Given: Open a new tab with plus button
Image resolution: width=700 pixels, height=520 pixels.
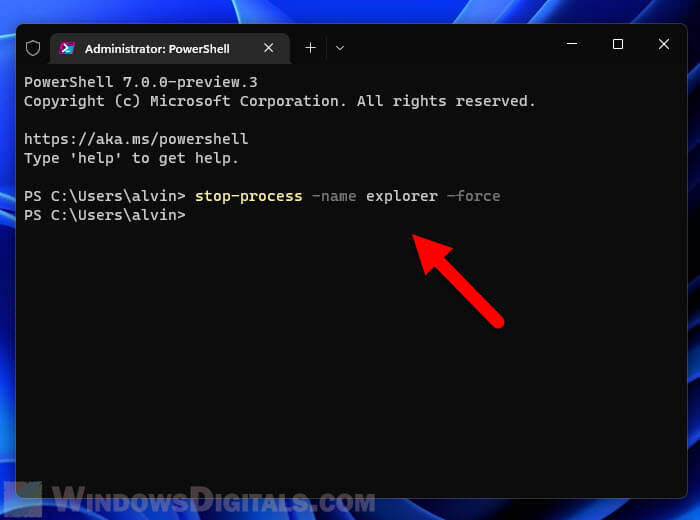Looking at the screenshot, I should click(310, 48).
